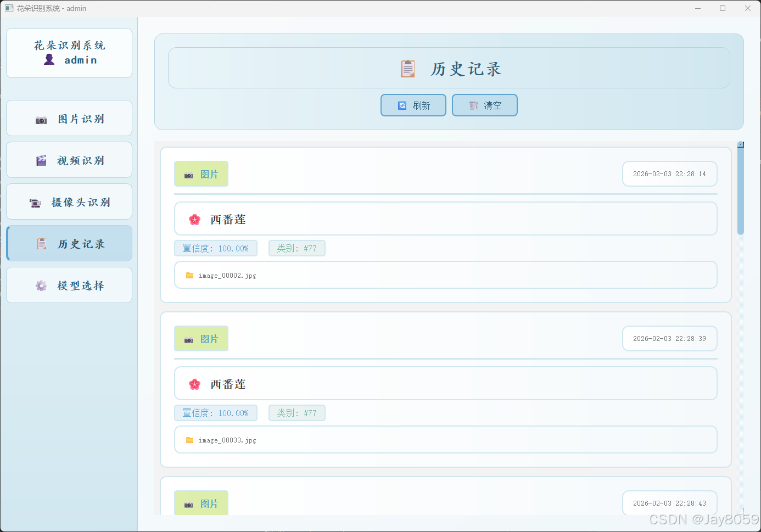
Task: Click the file name image_00002.jpg
Action: coord(227,276)
